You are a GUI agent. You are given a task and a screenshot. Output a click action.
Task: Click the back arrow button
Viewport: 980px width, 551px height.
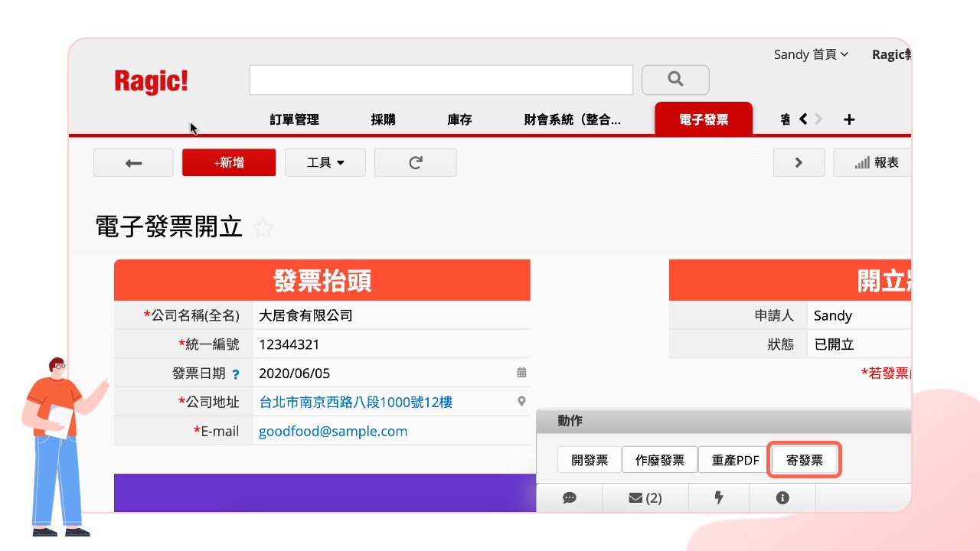133,163
